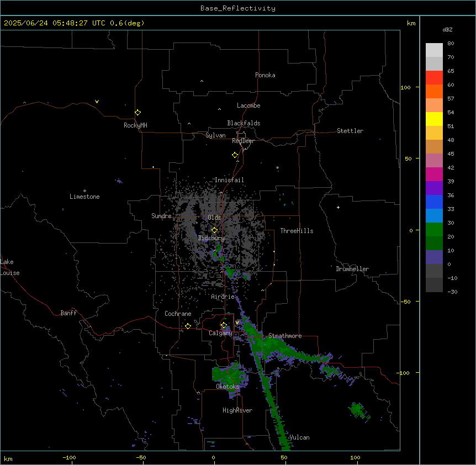The width and height of the screenshot is (476, 465).
Task: Click the dBZ legend heading
Action: pos(447,29)
